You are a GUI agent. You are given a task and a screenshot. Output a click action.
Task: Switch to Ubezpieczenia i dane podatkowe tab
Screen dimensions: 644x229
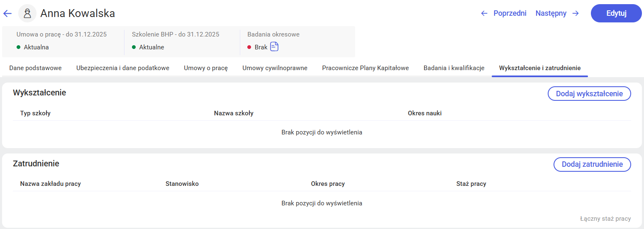click(123, 68)
